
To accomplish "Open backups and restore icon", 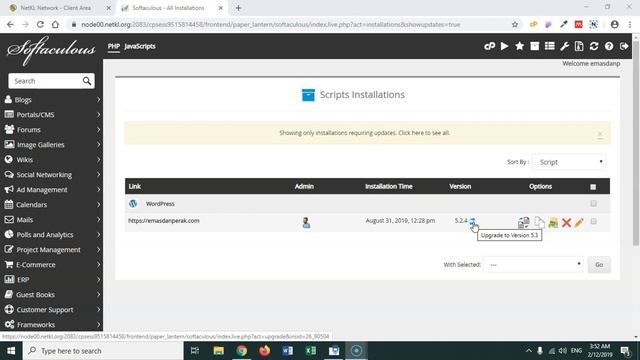I will [579, 46].
